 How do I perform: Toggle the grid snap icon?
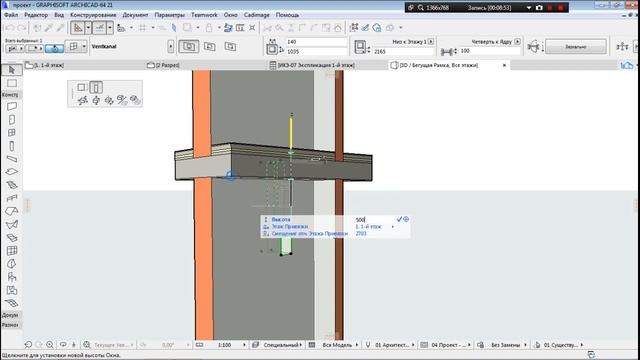point(142,28)
